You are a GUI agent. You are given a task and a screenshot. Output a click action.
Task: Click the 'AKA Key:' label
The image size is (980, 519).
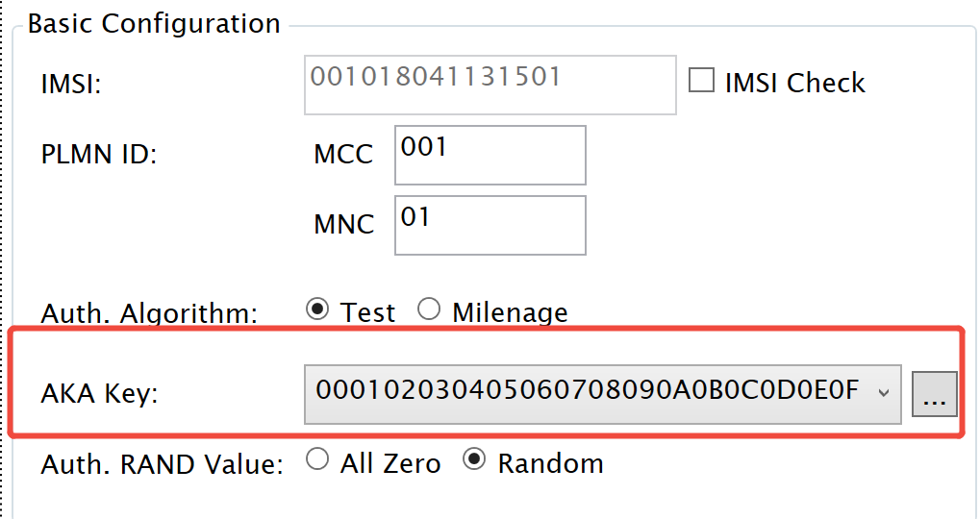pyautogui.click(x=99, y=394)
